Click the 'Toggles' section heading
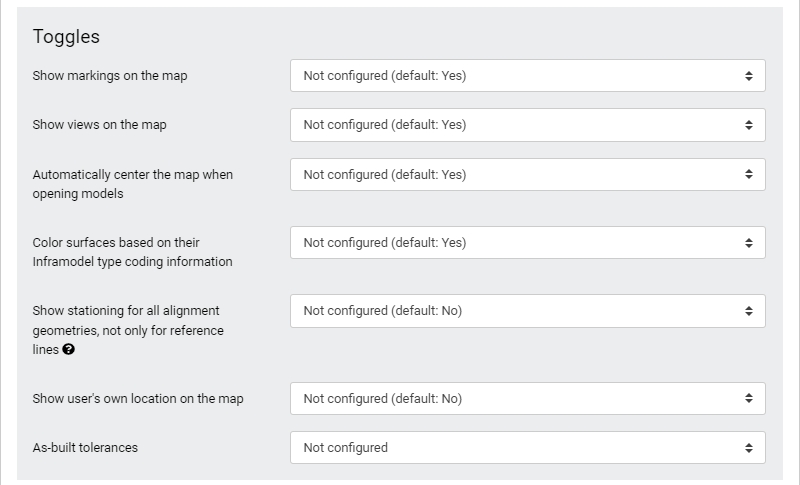 [66, 37]
